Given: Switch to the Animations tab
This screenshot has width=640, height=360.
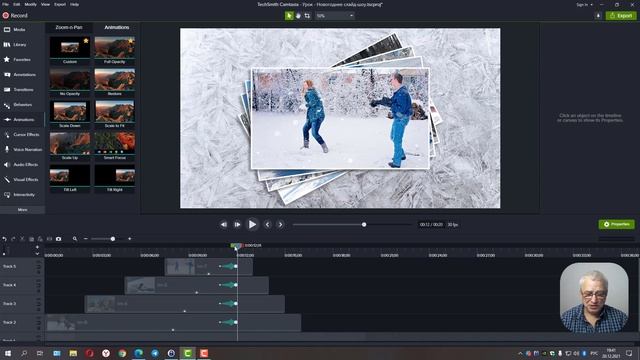Looking at the screenshot, I should pyautogui.click(x=117, y=27).
